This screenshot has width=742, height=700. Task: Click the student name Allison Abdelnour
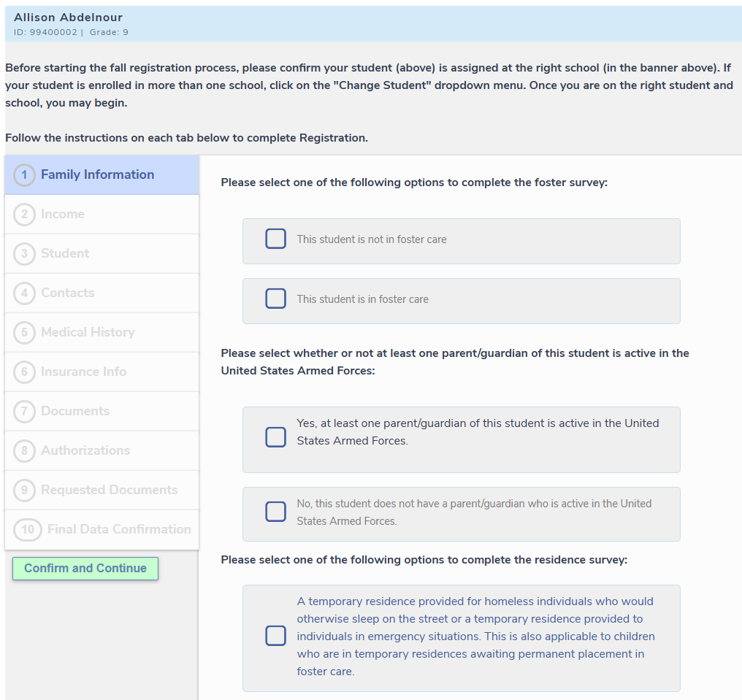tap(68, 18)
